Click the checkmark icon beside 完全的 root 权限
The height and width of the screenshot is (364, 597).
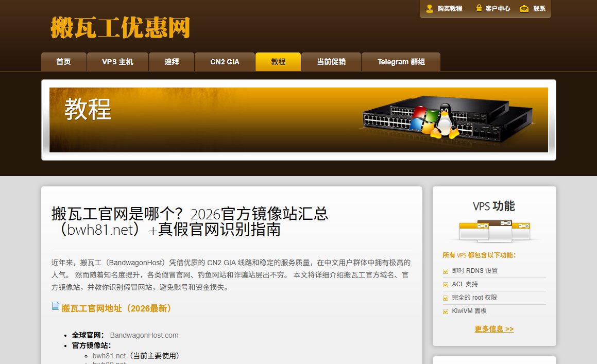(446, 298)
